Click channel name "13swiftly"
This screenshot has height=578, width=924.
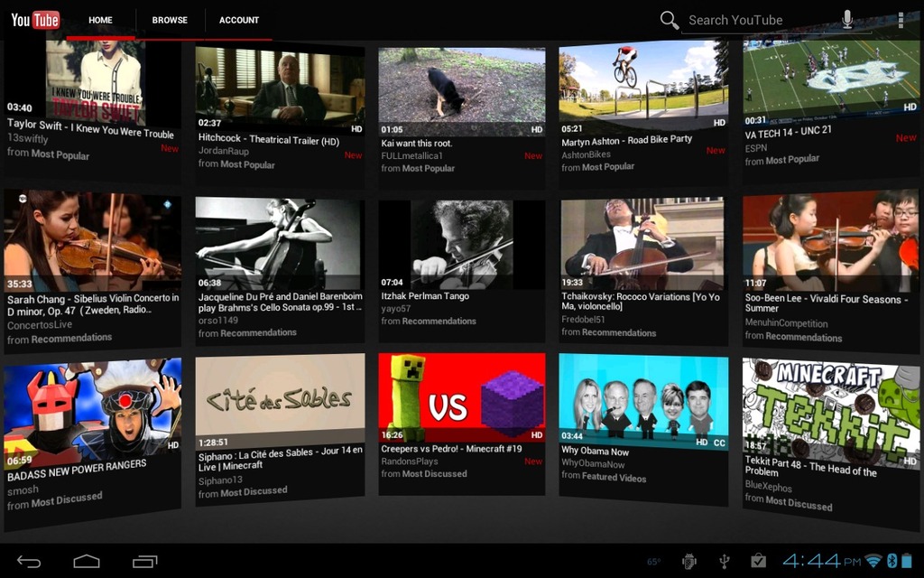coord(28,138)
